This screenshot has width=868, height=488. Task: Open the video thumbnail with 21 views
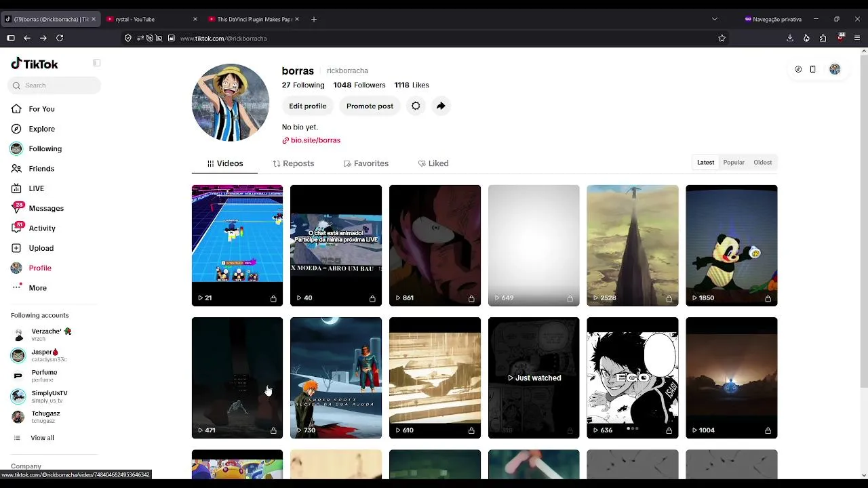click(x=237, y=245)
